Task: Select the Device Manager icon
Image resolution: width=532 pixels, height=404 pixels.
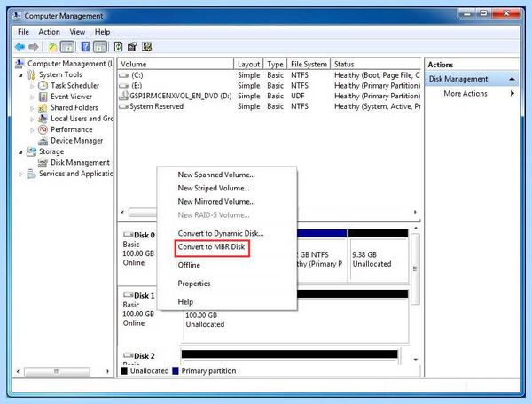Action: point(43,141)
